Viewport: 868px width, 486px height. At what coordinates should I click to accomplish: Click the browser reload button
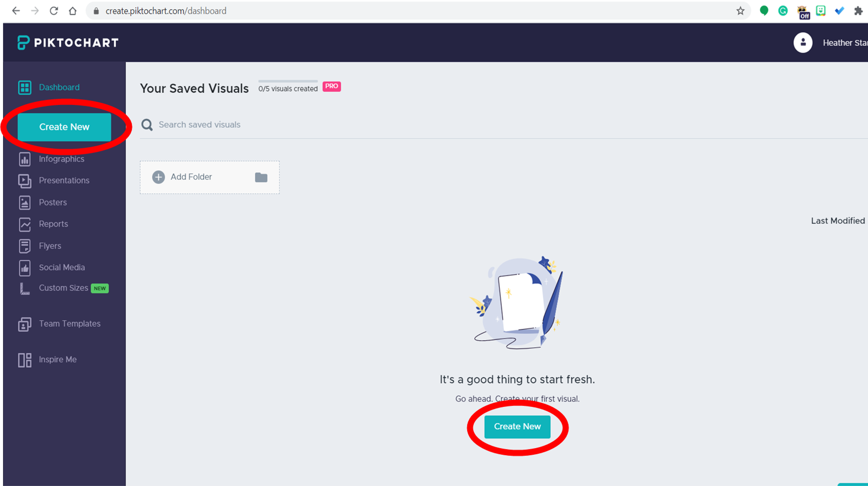[54, 11]
